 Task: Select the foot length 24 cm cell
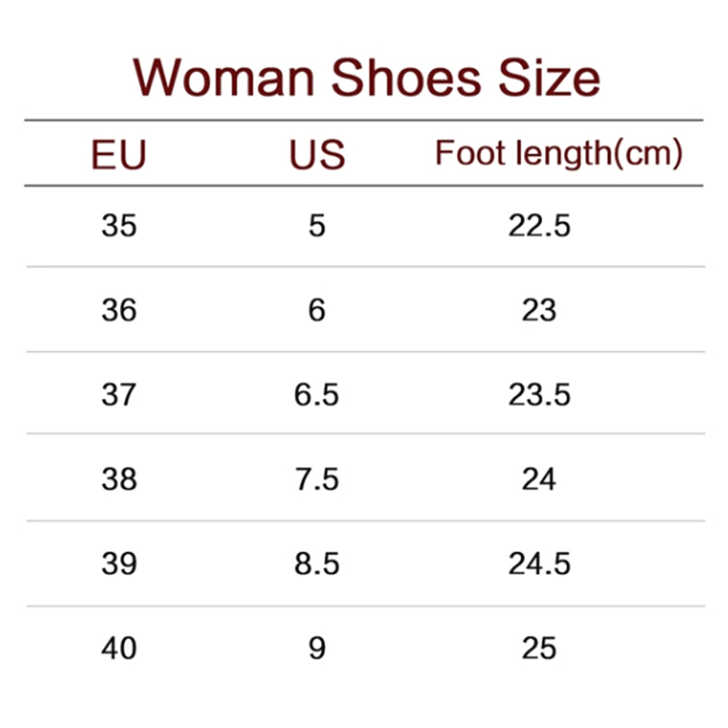[x=539, y=479]
